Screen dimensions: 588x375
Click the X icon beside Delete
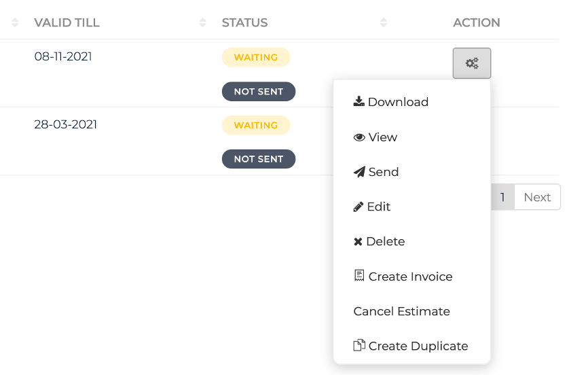pyautogui.click(x=358, y=242)
